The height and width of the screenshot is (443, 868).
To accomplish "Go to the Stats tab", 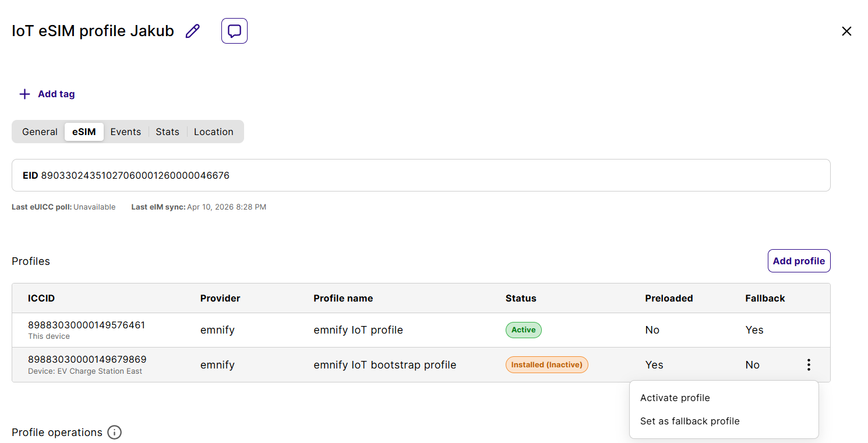I will [x=167, y=132].
